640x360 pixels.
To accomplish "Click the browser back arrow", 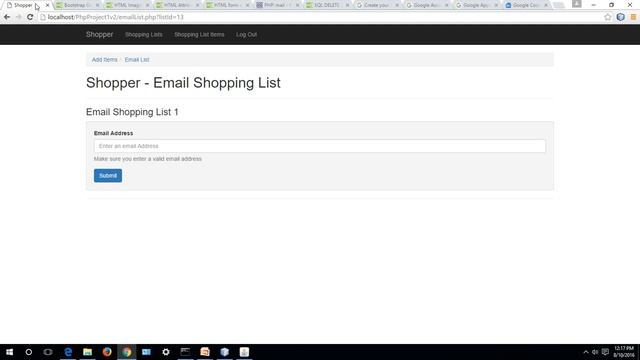I will (7, 17).
